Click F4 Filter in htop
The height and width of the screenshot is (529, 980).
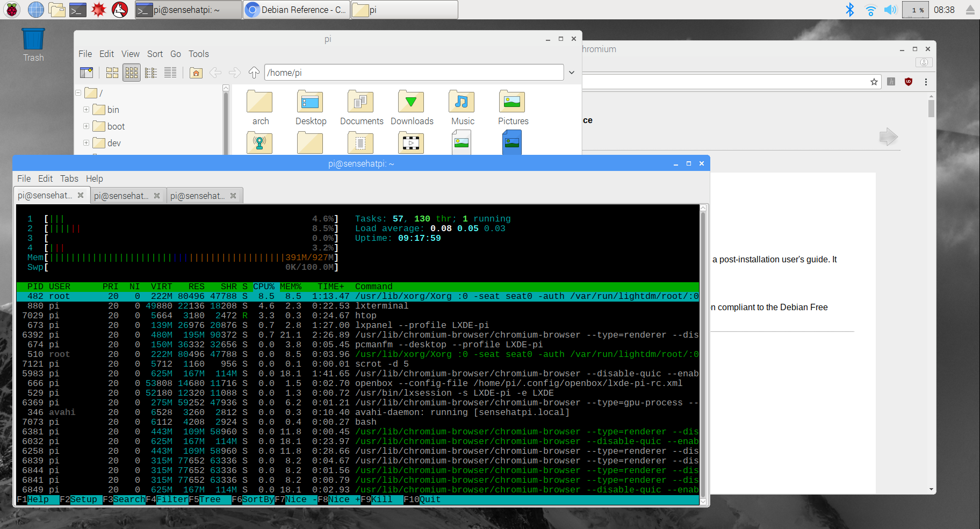pyautogui.click(x=167, y=499)
